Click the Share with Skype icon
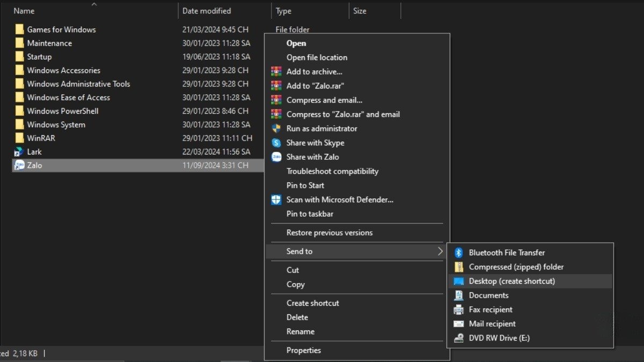The width and height of the screenshot is (644, 362). tap(276, 143)
